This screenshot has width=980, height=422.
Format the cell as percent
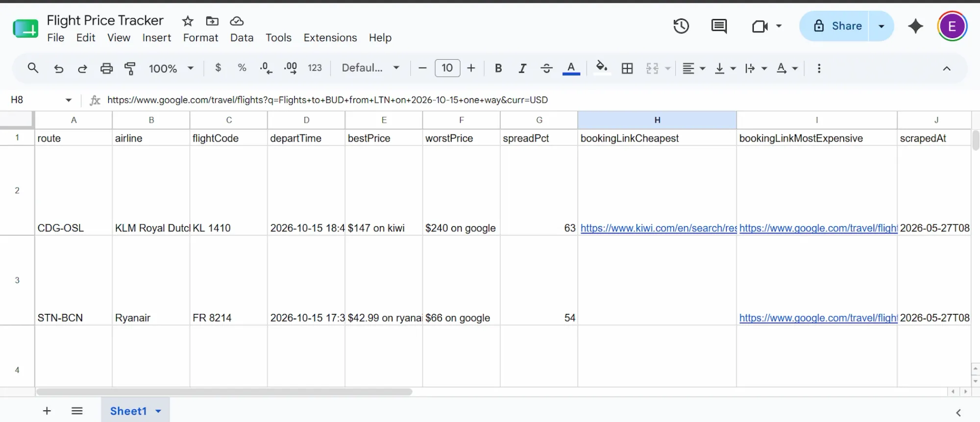pos(242,68)
